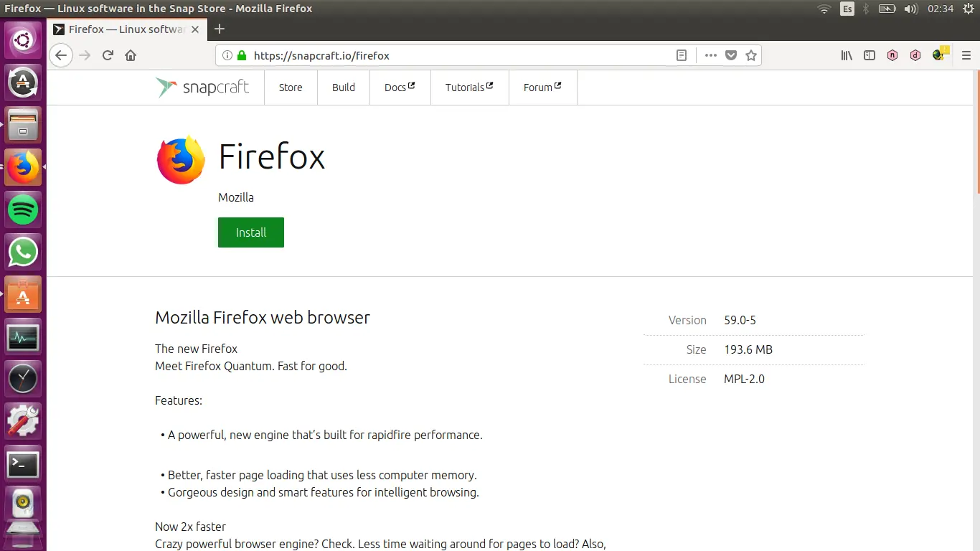980x551 pixels.
Task: Open Firefox hamburger menu
Action: (x=966, y=55)
